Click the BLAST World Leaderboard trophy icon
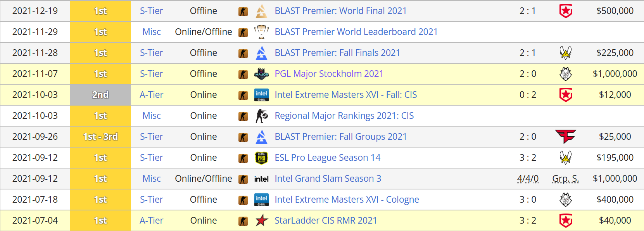 pyautogui.click(x=261, y=32)
